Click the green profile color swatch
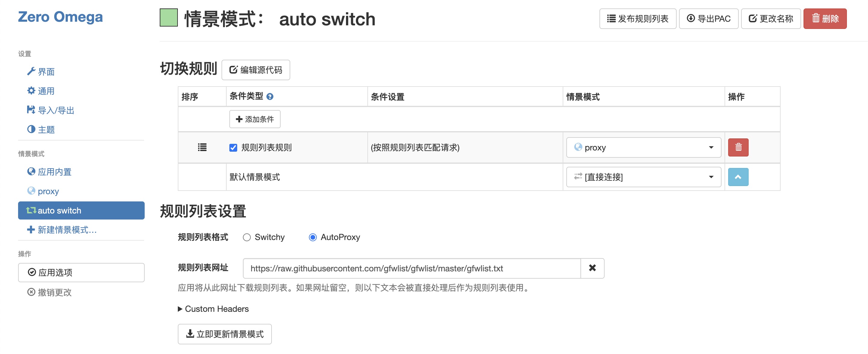 [168, 17]
